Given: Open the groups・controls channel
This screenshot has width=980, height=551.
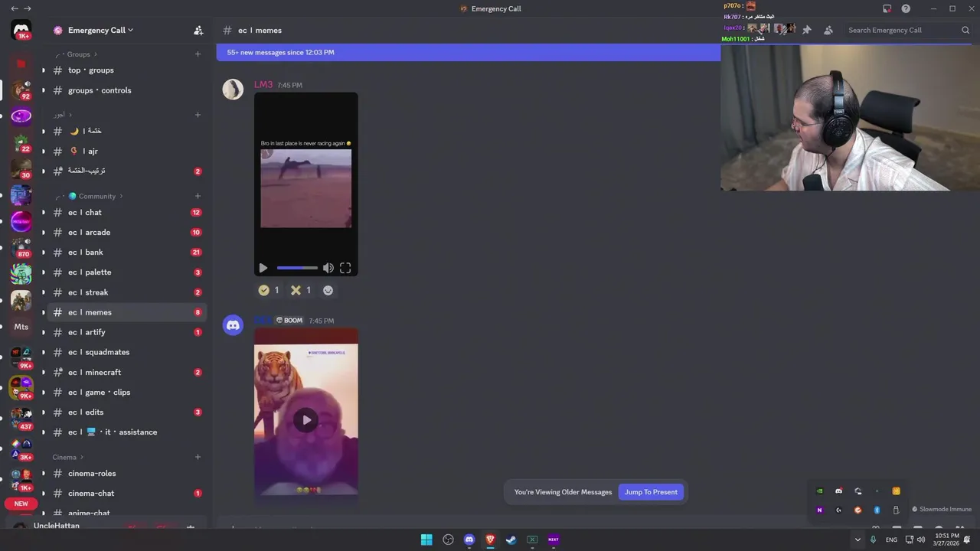Looking at the screenshot, I should (x=127, y=90).
